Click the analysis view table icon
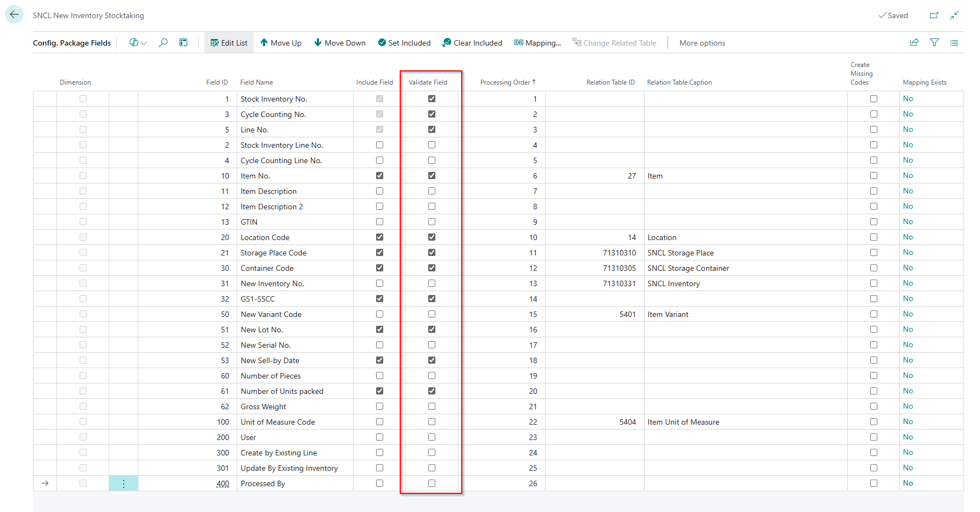 [x=183, y=43]
